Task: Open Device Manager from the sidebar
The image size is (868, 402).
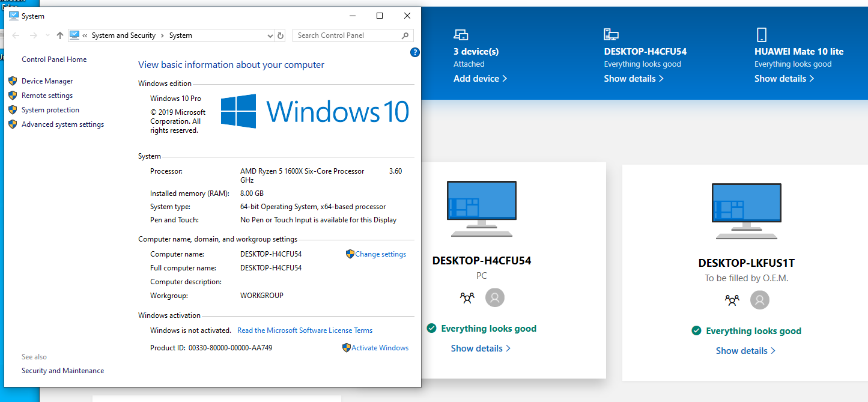Action: pyautogui.click(x=47, y=81)
